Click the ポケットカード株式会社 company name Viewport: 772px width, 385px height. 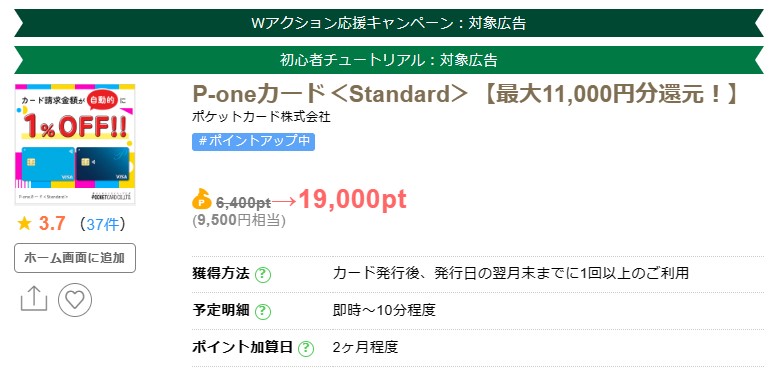(261, 117)
